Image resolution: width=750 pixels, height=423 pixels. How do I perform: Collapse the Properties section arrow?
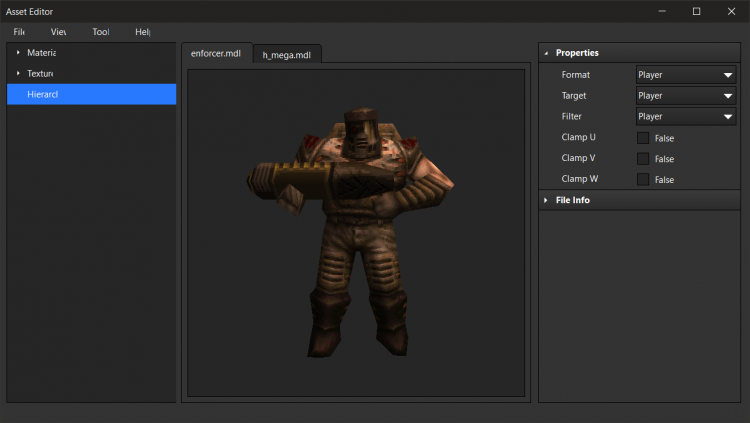point(546,53)
